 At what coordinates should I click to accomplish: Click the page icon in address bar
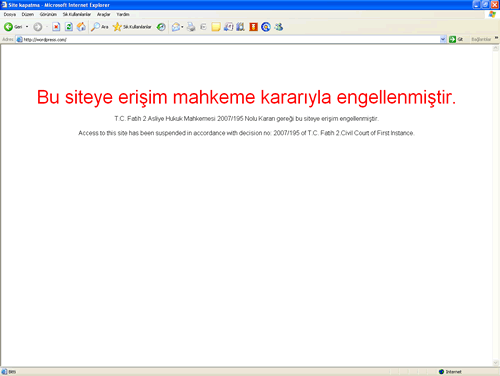19,39
